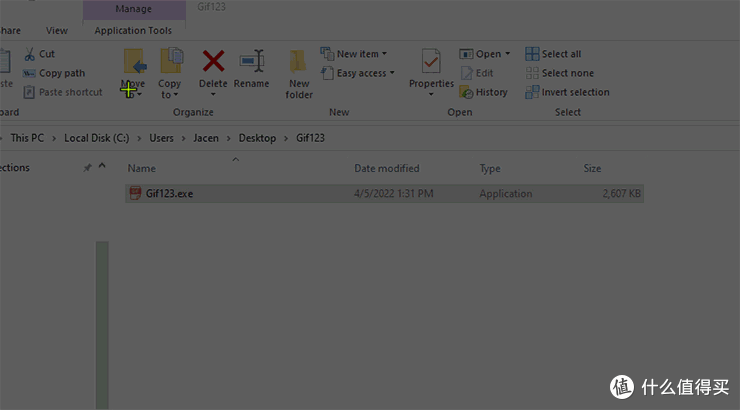Click the Application type cell
Viewport: 740px width, 410px height.
pos(506,193)
